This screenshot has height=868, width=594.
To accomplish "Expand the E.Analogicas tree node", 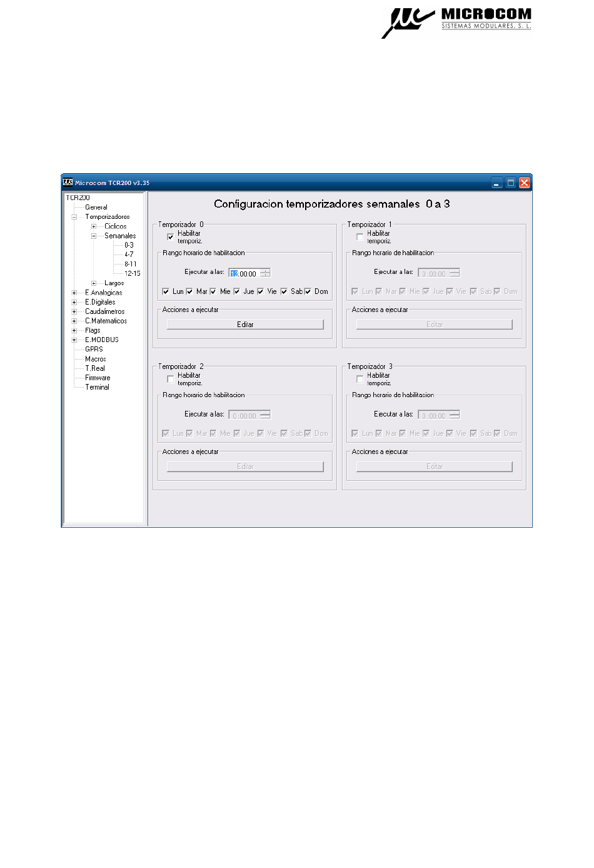I will (74, 293).
